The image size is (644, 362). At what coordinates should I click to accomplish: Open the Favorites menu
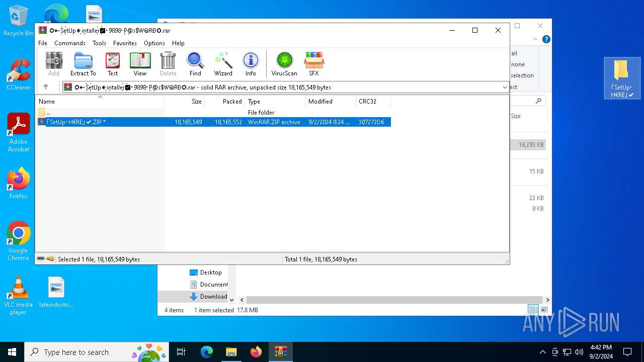(x=125, y=43)
